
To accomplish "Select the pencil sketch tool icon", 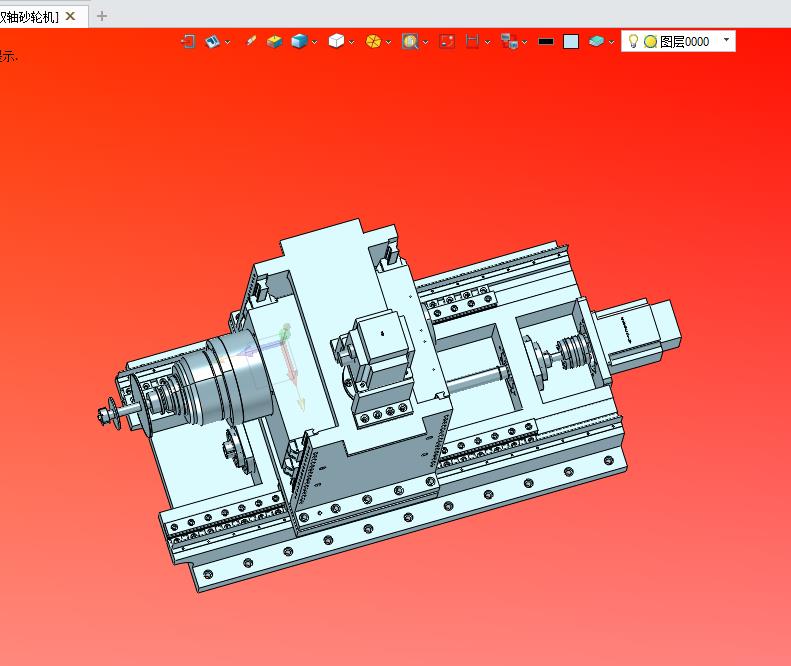I will point(251,41).
